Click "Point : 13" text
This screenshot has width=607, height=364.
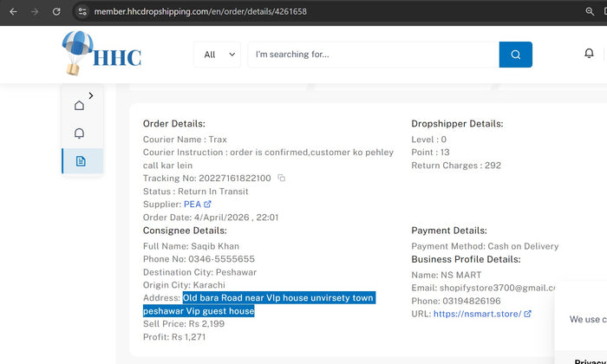pos(430,153)
